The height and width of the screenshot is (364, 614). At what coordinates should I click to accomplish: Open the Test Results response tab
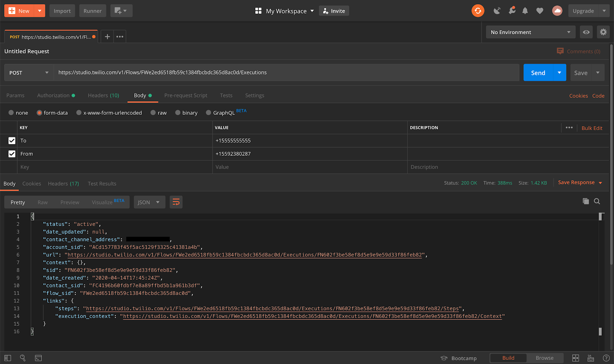[x=102, y=184]
